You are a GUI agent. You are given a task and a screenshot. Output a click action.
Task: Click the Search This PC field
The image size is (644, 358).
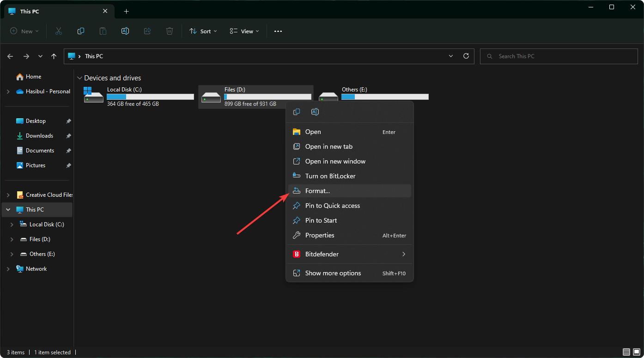(559, 56)
